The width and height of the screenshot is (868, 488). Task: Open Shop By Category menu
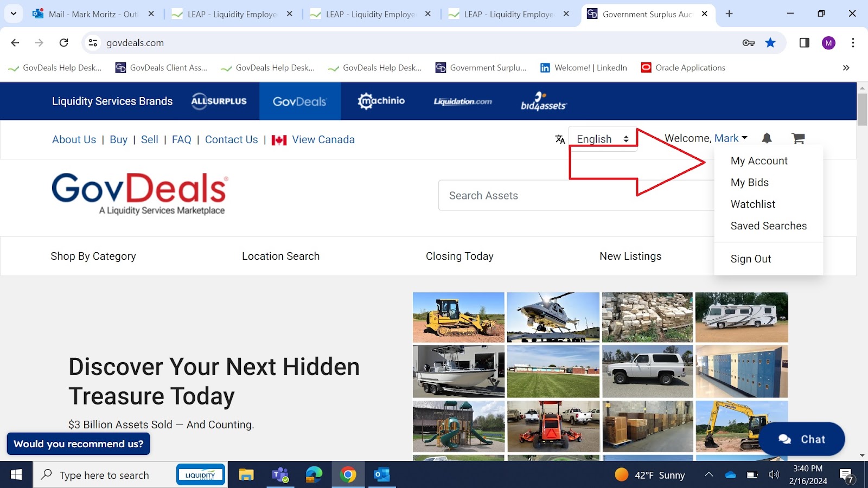point(93,256)
